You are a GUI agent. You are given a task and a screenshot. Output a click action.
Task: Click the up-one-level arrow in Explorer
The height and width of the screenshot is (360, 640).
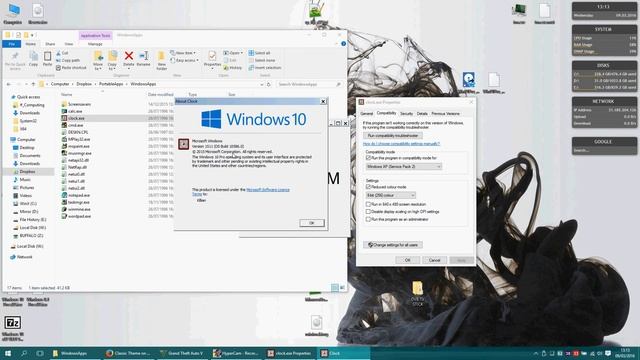point(33,84)
